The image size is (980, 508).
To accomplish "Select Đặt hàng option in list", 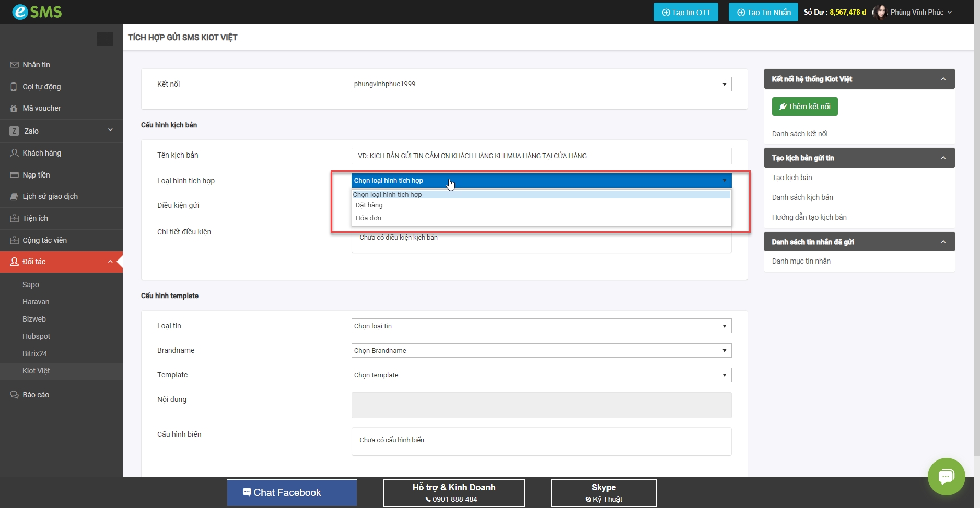I will (369, 205).
